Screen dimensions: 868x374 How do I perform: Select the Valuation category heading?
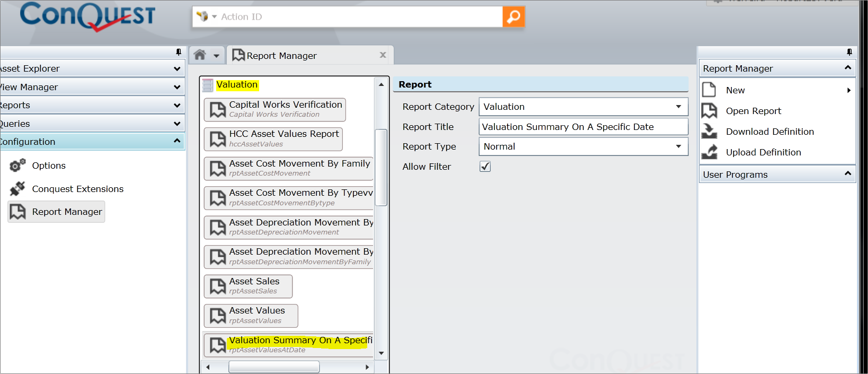point(237,84)
